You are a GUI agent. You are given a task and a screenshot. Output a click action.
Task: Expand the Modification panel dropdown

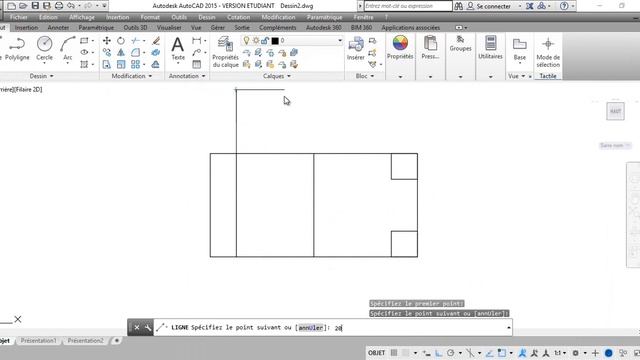[131, 76]
